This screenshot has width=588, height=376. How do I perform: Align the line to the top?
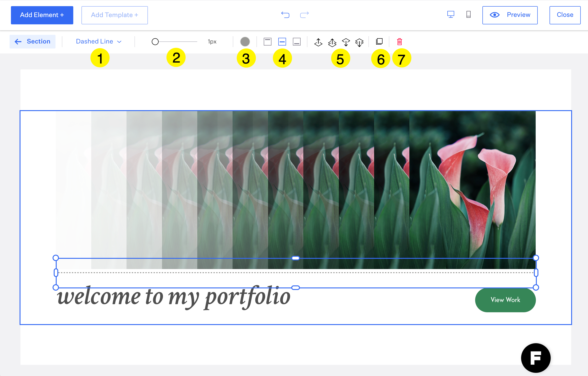(x=268, y=42)
